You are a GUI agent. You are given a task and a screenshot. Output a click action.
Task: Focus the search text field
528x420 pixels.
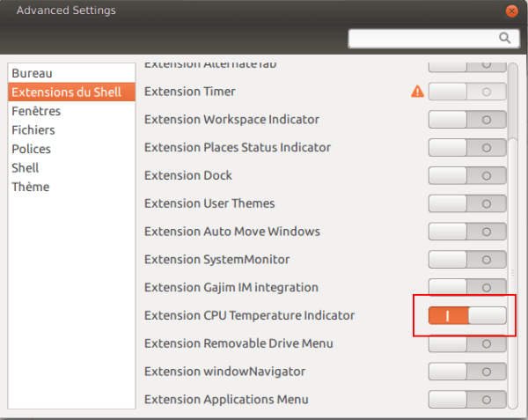424,38
